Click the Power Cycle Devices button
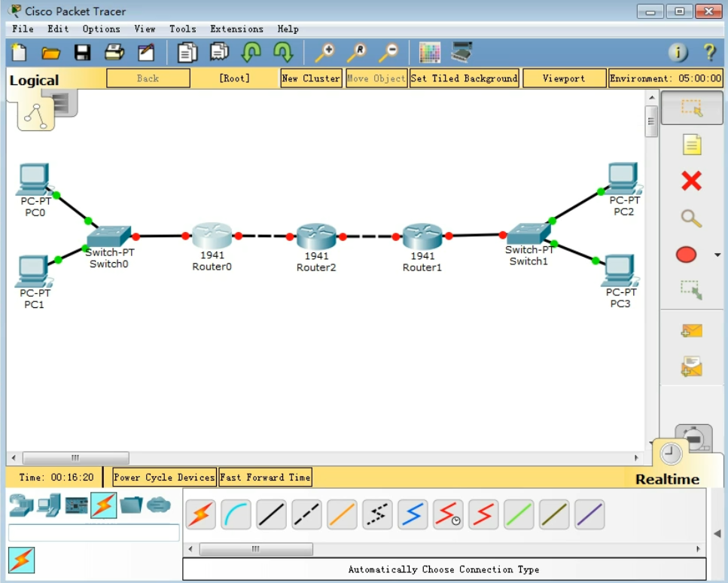 coord(164,478)
